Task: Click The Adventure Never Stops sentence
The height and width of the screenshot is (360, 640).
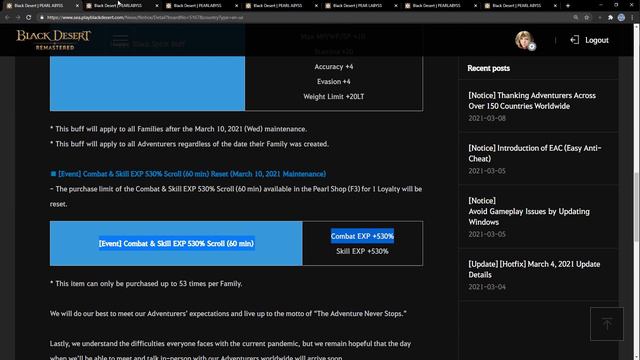Action: click(x=228, y=313)
